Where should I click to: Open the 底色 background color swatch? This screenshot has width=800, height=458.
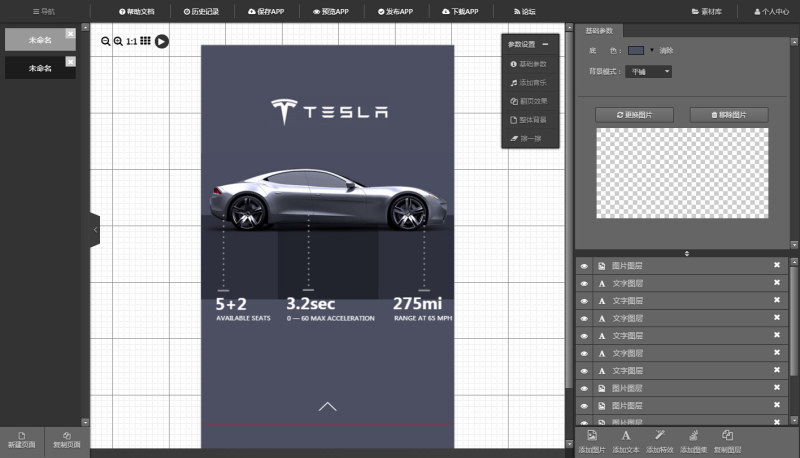coord(636,50)
